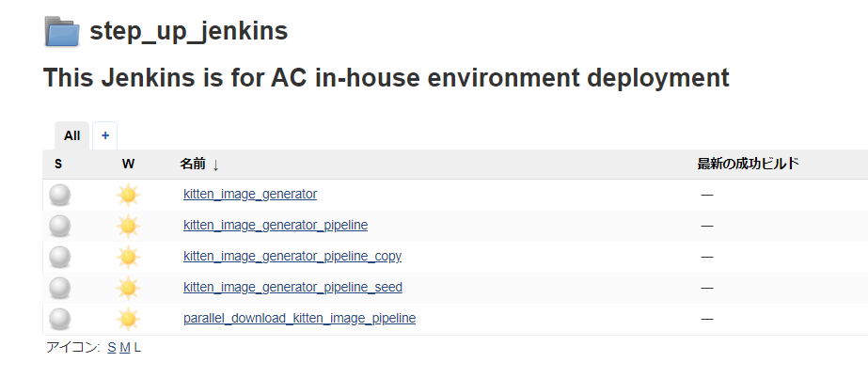Click sun weather icon for kitten_image_generator
The width and height of the screenshot is (868, 378).
[128, 195]
